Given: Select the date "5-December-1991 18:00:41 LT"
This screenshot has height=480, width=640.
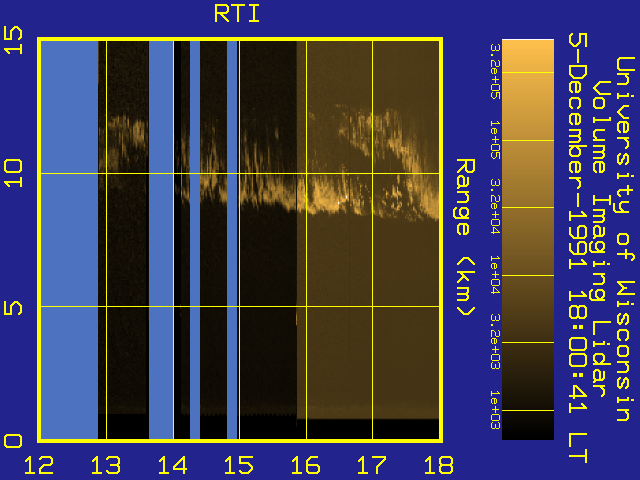Looking at the screenshot, I should coord(578,248).
